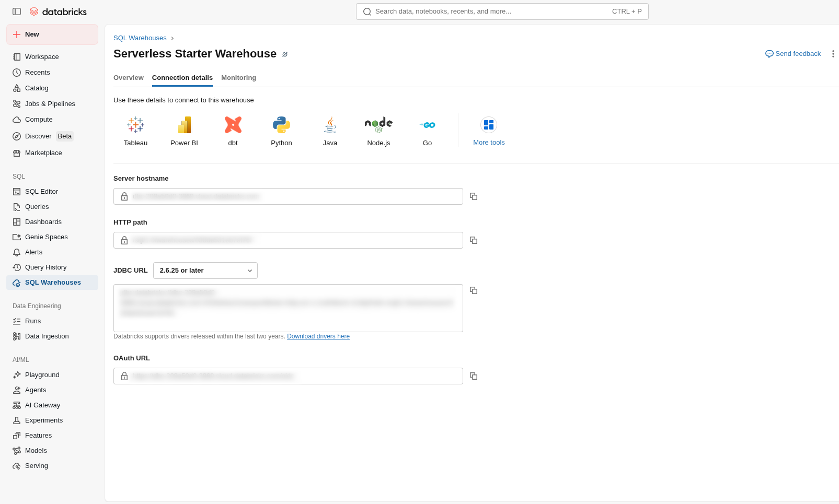The image size is (839, 504).
Task: Click the OAuth URL field
Action: point(288,376)
